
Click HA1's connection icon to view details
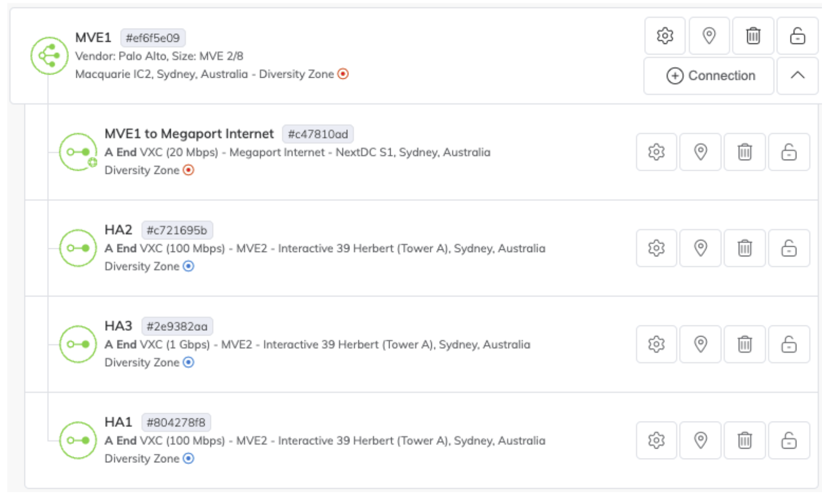[78, 440]
